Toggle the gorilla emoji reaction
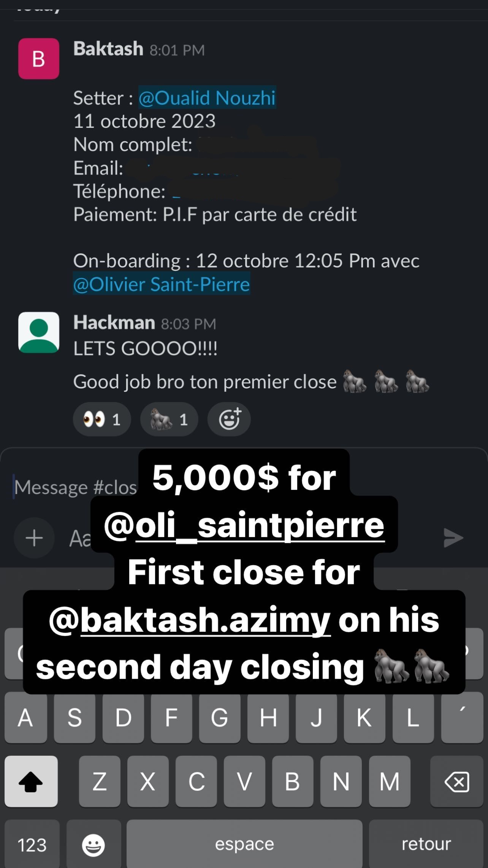Screen dimensions: 488x868 pos(169,419)
